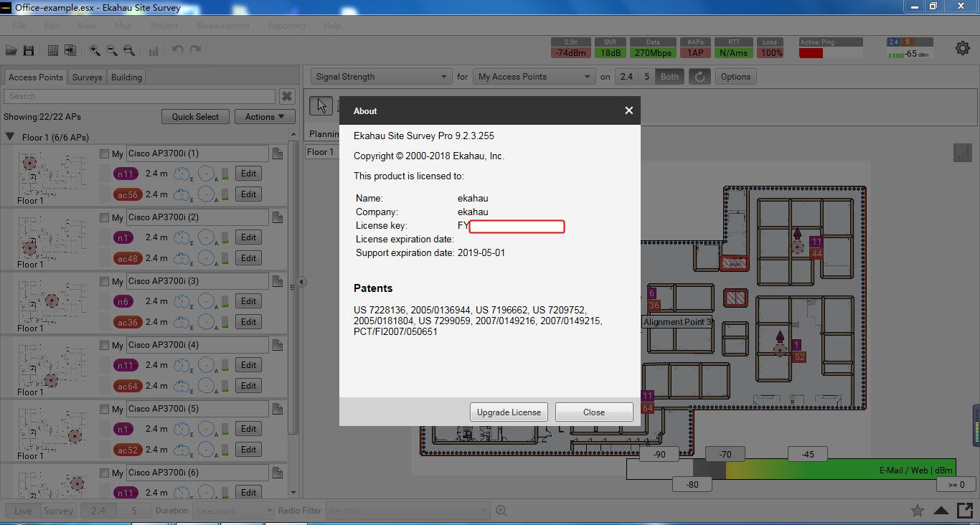The width and height of the screenshot is (980, 525).
Task: Open notes icon for Cisco AP3700i (4)
Action: 278,345
